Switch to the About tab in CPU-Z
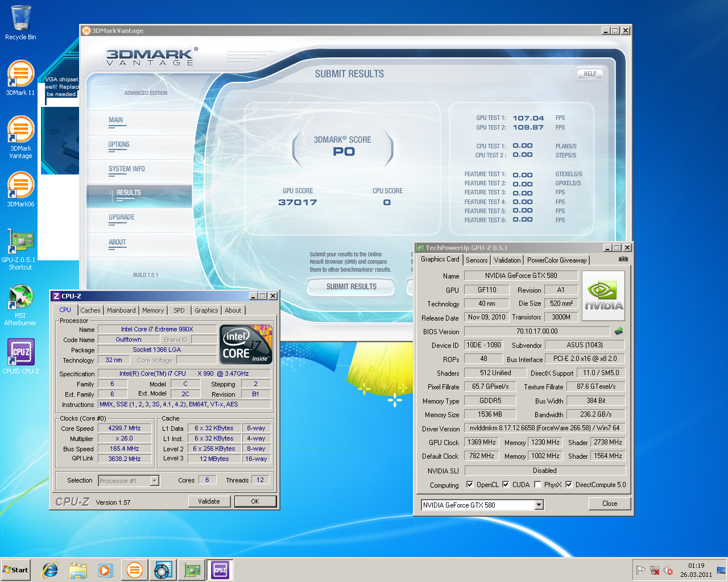728x582 pixels. coord(233,310)
